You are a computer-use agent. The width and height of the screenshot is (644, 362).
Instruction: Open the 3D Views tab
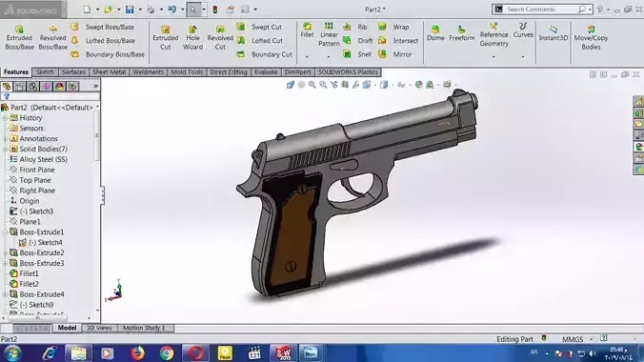point(99,328)
